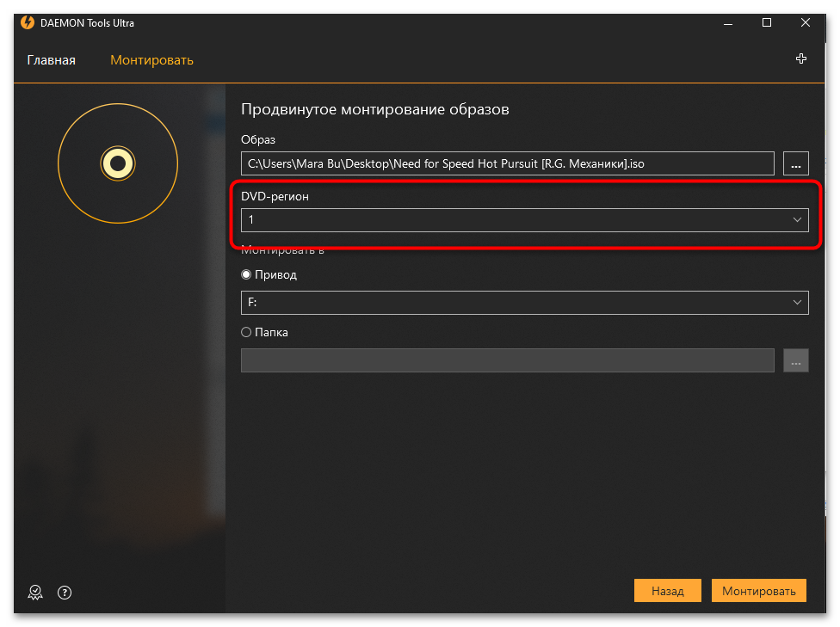Image resolution: width=840 pixels, height=627 pixels.
Task: Click the DAEMON Tools lightning logo icon
Action: click(x=28, y=22)
